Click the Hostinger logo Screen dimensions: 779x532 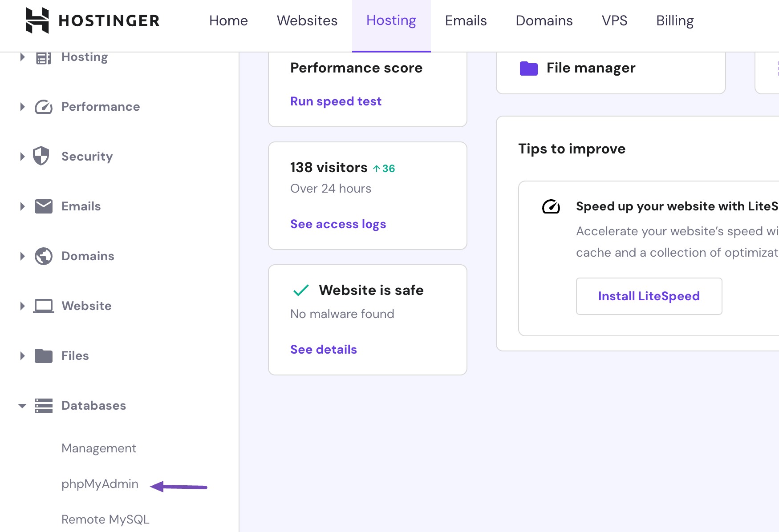click(92, 20)
